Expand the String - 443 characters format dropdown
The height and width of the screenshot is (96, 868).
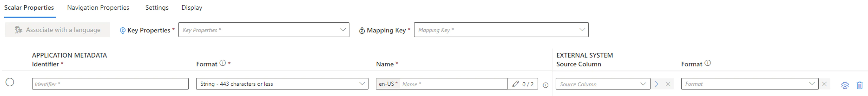coord(282,84)
